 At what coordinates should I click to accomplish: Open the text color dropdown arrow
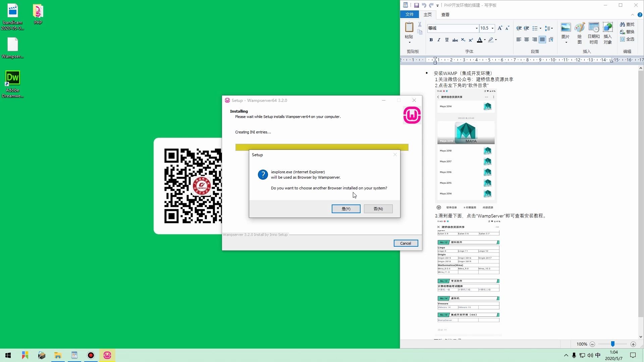coord(485,40)
